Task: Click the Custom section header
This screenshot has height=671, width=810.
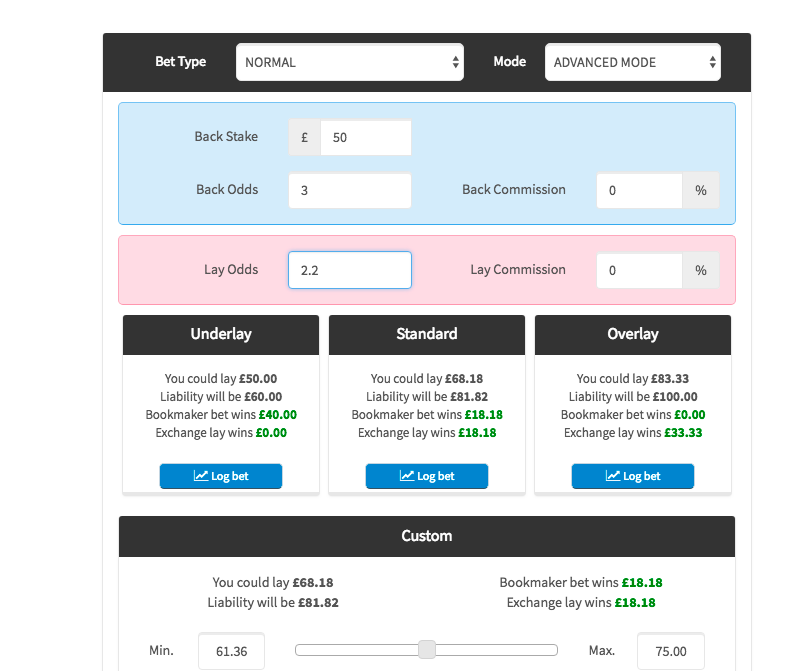Action: point(427,536)
